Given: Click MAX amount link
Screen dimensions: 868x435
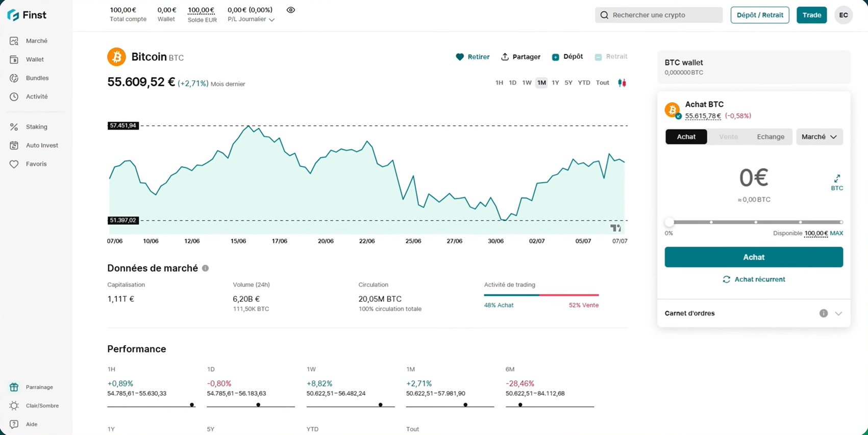Looking at the screenshot, I should click(836, 233).
